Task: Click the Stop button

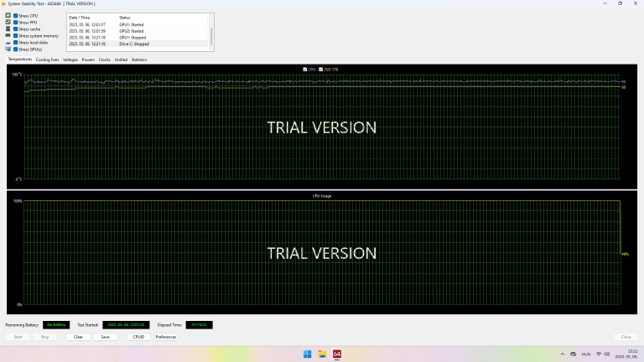Action: [44, 337]
